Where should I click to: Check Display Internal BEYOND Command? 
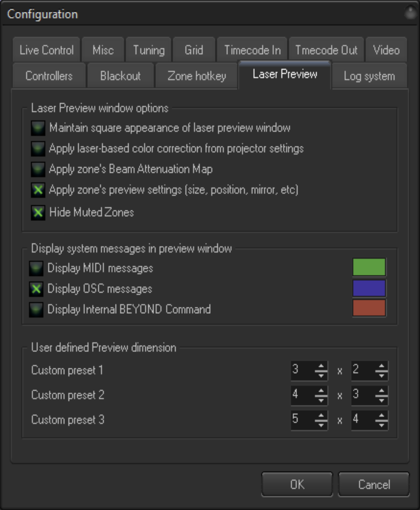coord(36,310)
